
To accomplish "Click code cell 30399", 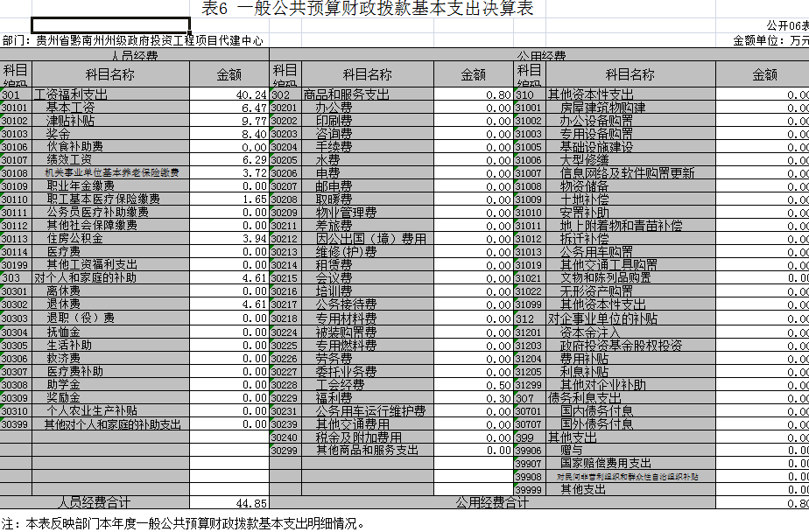I will 16,424.
